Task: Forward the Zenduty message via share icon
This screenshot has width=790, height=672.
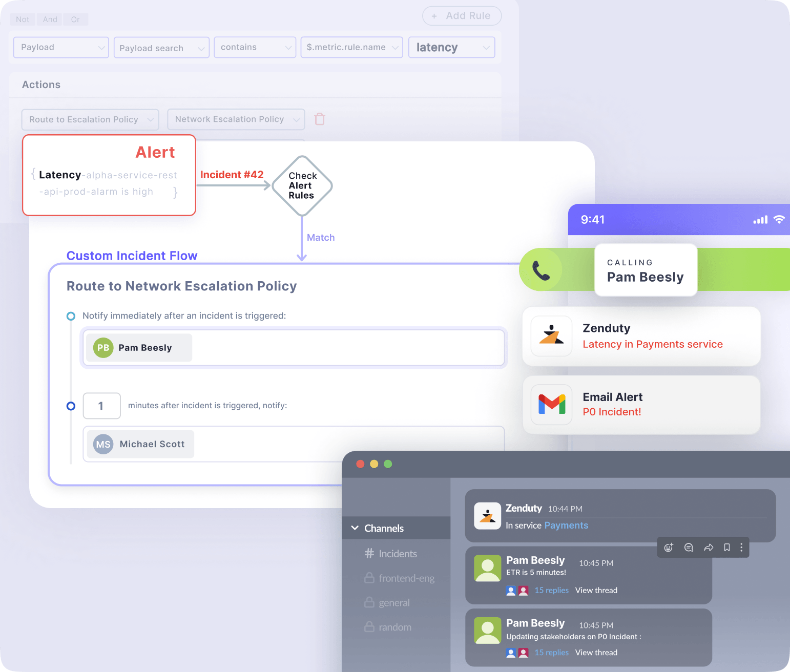Action: pyautogui.click(x=709, y=547)
